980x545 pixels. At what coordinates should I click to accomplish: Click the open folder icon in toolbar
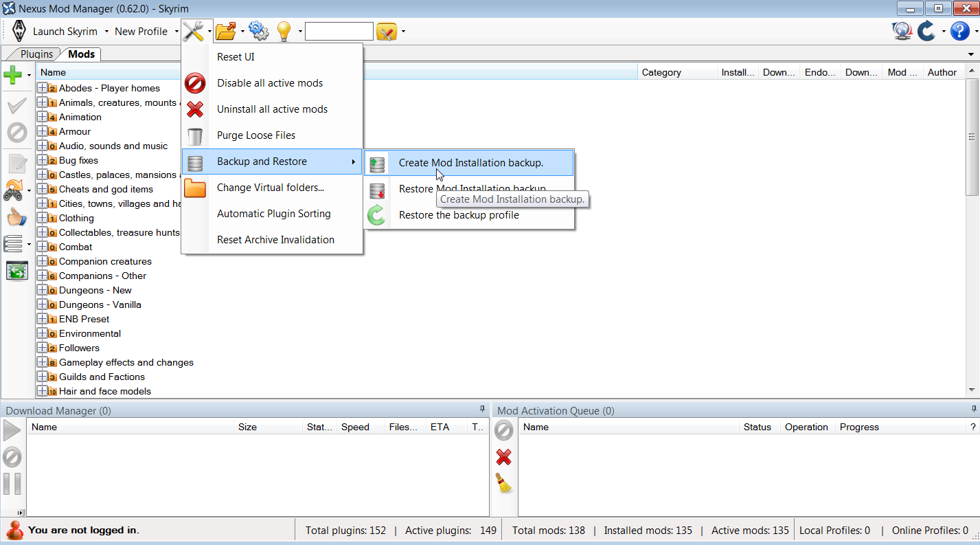[x=225, y=31]
